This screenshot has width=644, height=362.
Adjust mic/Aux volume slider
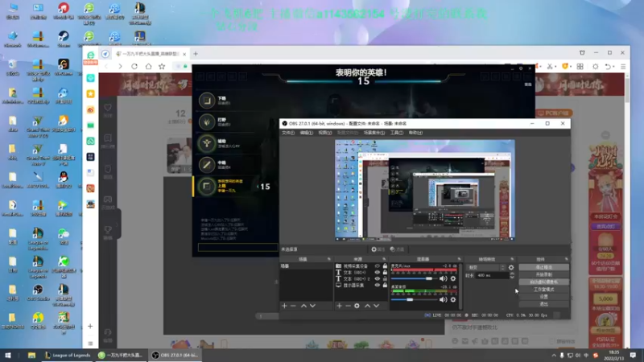(429, 278)
